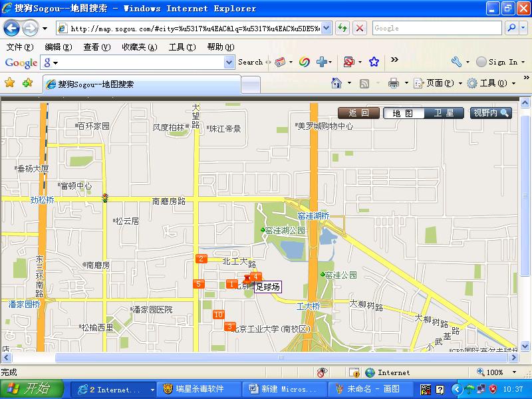The height and width of the screenshot is (399, 532).
Task: Click the vertical scrollbar down arrow
Action: point(525,346)
